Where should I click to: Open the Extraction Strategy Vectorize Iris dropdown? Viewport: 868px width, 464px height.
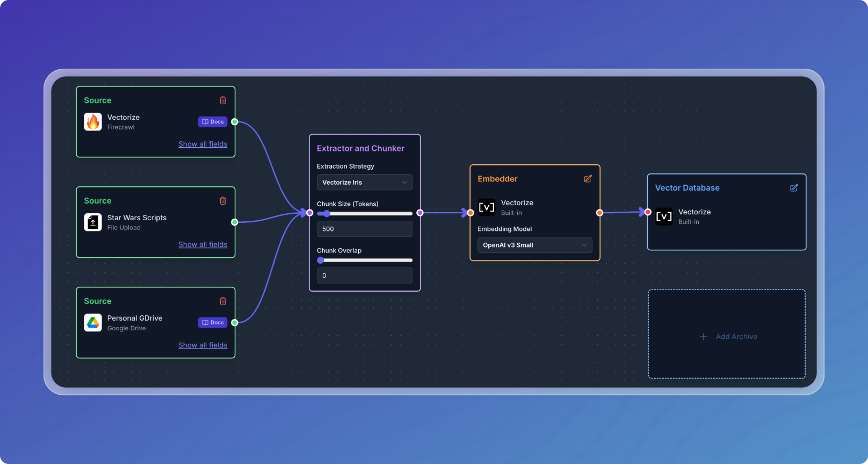pos(365,183)
